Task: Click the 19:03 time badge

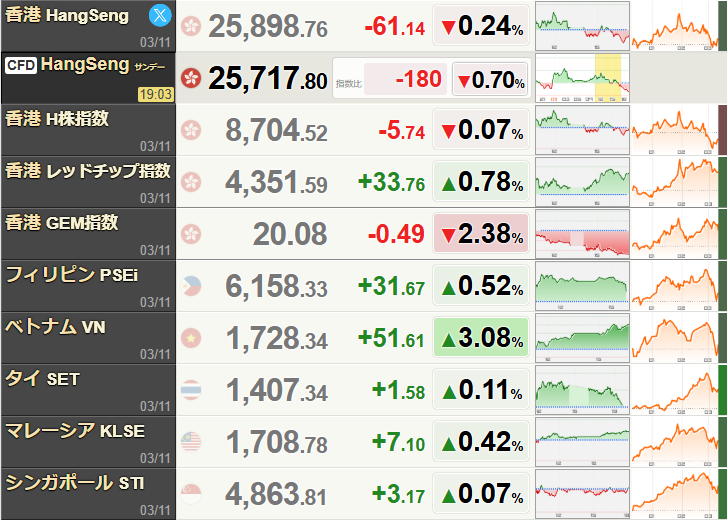Action: (x=156, y=95)
